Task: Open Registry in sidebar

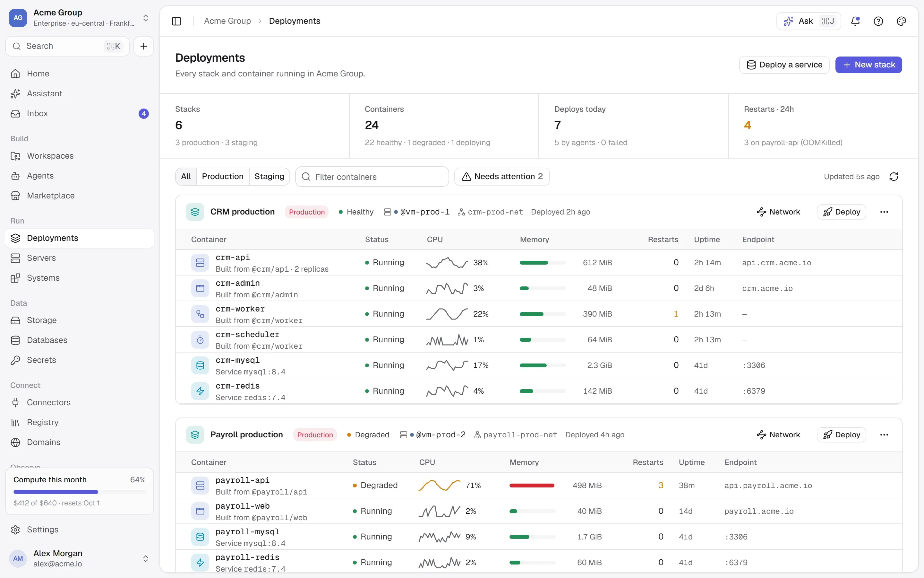Action: tap(80, 422)
